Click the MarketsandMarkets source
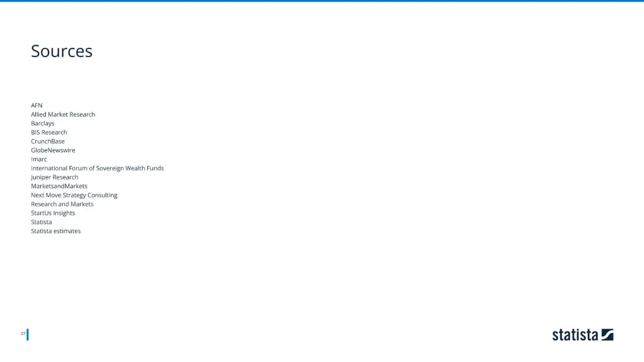The width and height of the screenshot is (644, 362). click(59, 186)
